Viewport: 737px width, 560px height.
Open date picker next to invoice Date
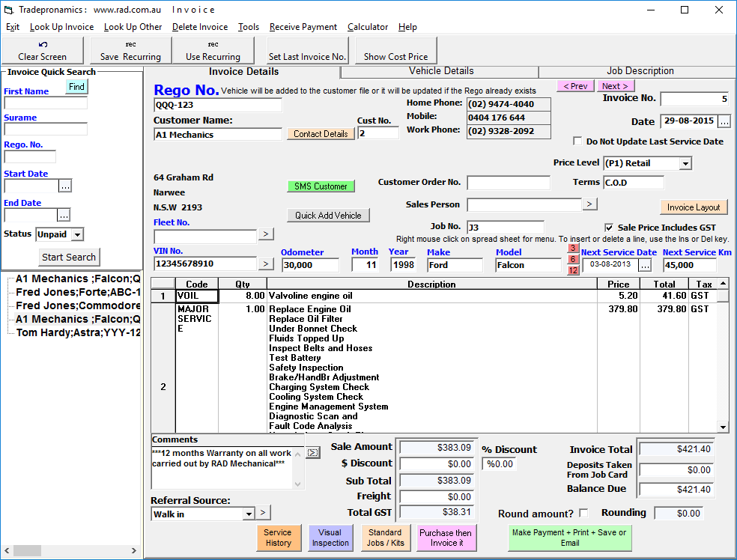[x=724, y=121]
